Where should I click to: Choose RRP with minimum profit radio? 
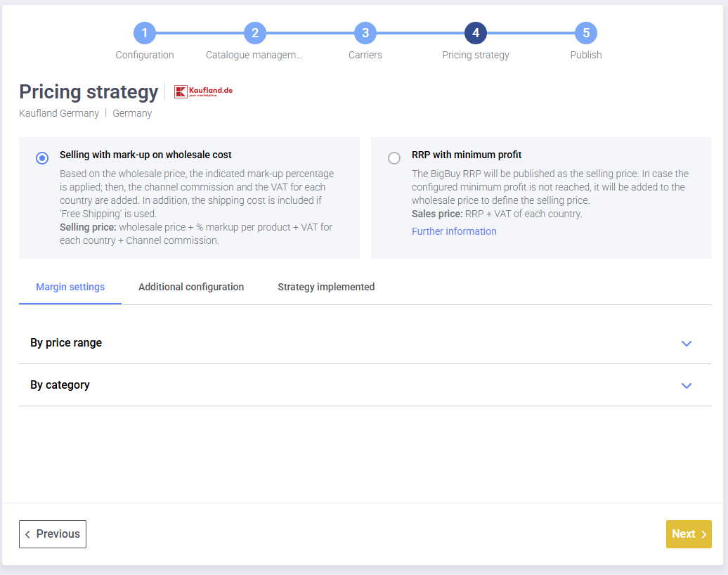[x=394, y=158]
